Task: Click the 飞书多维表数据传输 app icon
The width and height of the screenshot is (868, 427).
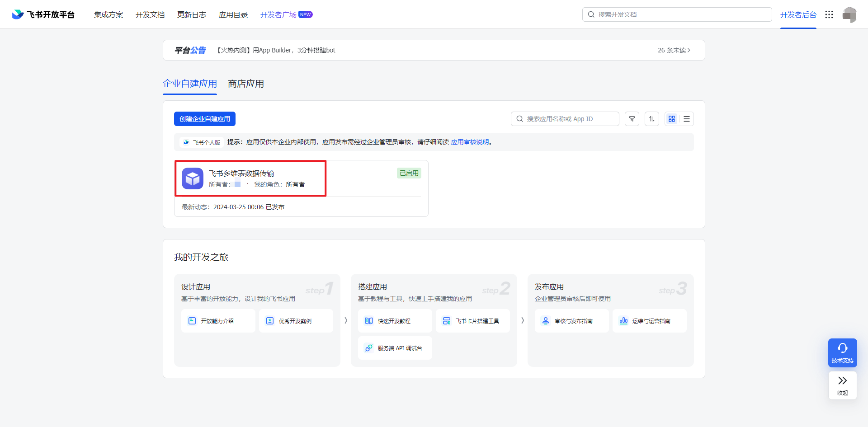Action: [x=193, y=178]
